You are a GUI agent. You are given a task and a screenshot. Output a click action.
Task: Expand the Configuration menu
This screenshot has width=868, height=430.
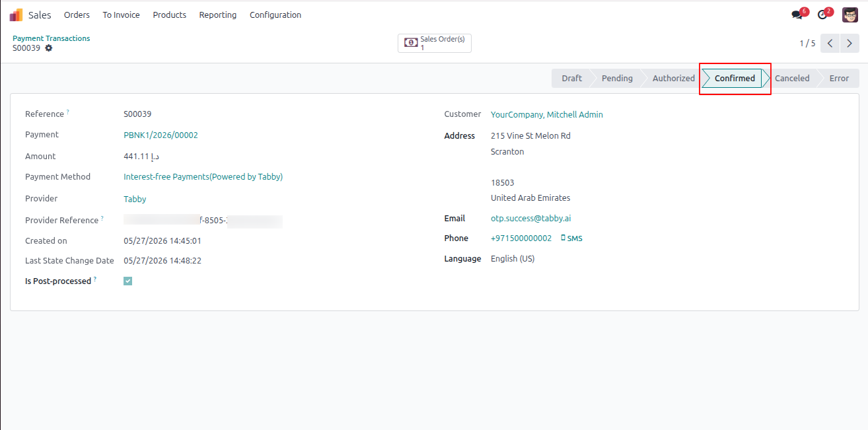pyautogui.click(x=275, y=15)
